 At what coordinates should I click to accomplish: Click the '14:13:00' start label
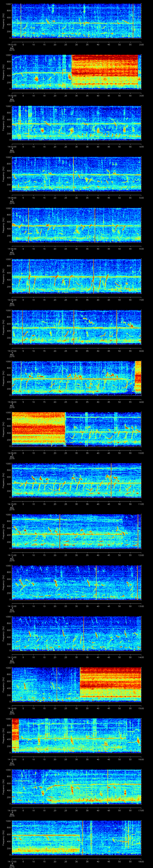coord(12,657)
